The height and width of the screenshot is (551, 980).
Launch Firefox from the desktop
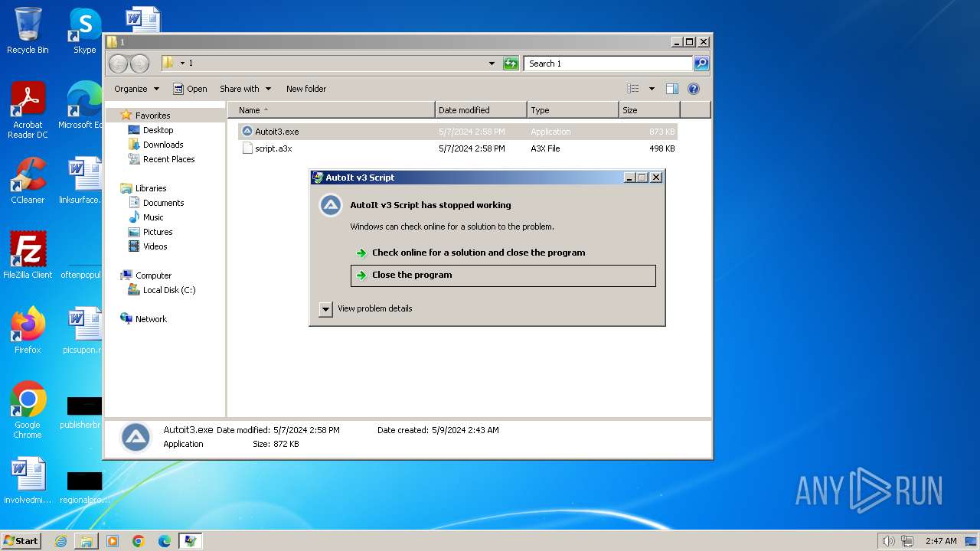[28, 330]
